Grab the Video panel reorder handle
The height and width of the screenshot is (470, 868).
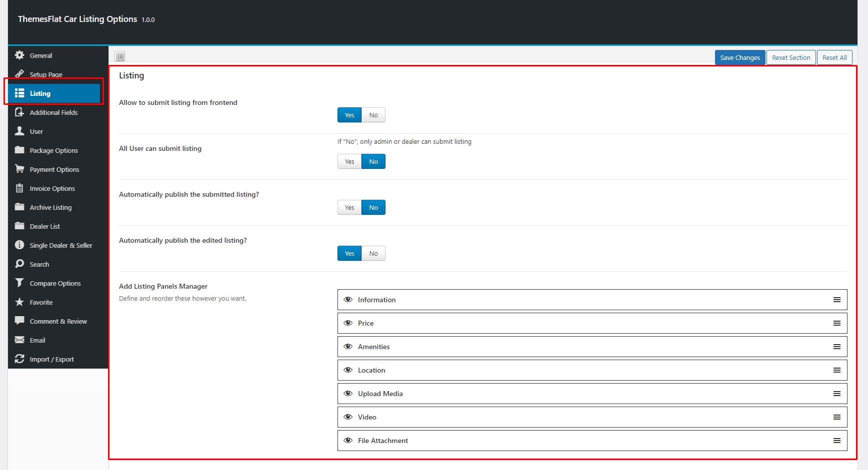pyautogui.click(x=837, y=417)
